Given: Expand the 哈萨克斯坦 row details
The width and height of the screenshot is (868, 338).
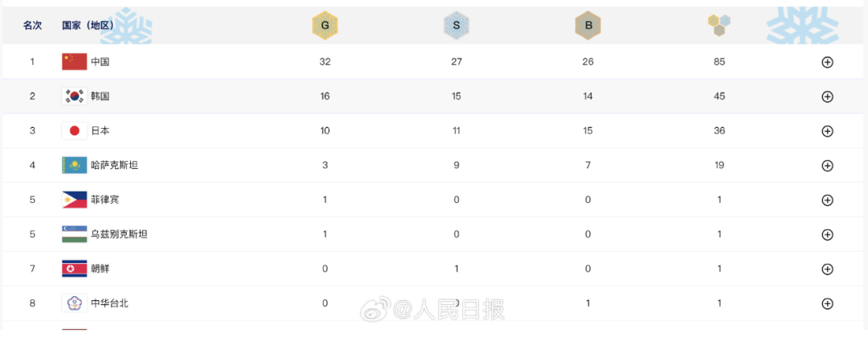Looking at the screenshot, I should click(x=827, y=165).
